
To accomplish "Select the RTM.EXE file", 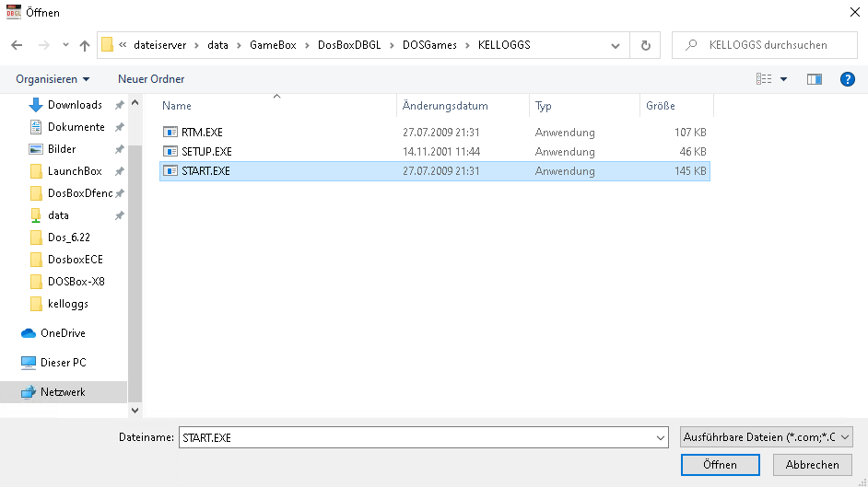I will tap(435, 133).
